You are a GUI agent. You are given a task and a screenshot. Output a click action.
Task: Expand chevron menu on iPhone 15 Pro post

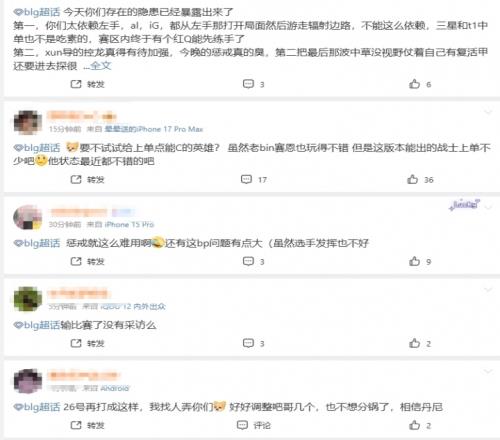488,207
